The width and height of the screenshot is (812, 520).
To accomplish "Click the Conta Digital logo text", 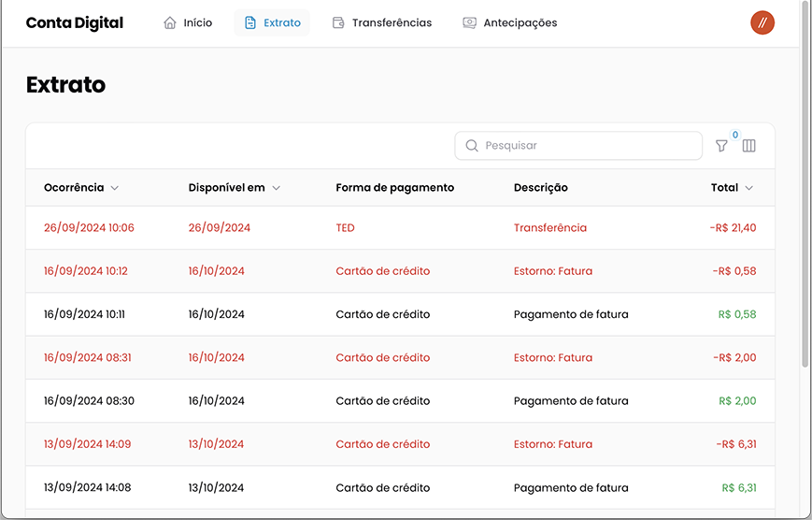I will (75, 22).
